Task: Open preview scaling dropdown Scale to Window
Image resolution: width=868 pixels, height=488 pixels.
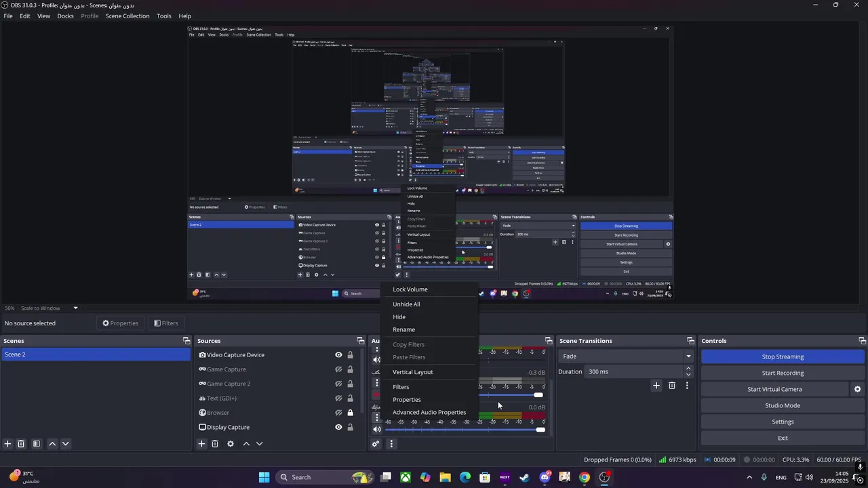Action: click(x=50, y=308)
